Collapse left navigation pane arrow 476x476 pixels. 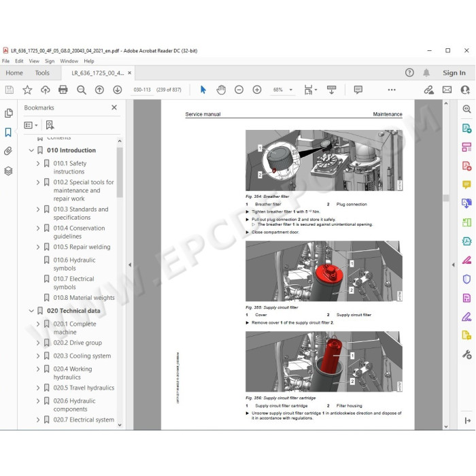point(130,265)
